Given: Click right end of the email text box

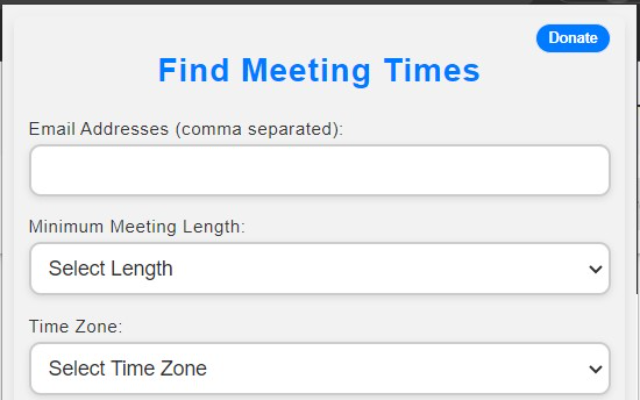Looking at the screenshot, I should 590,170.
